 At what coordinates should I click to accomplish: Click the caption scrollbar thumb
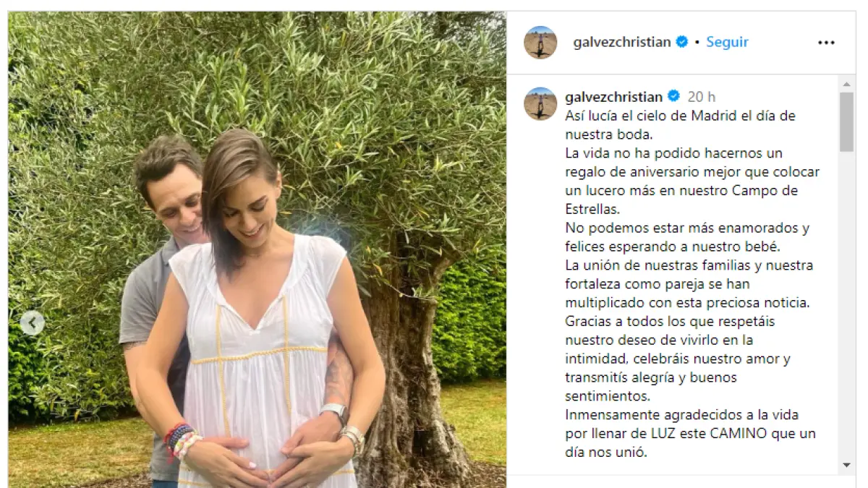[846, 121]
